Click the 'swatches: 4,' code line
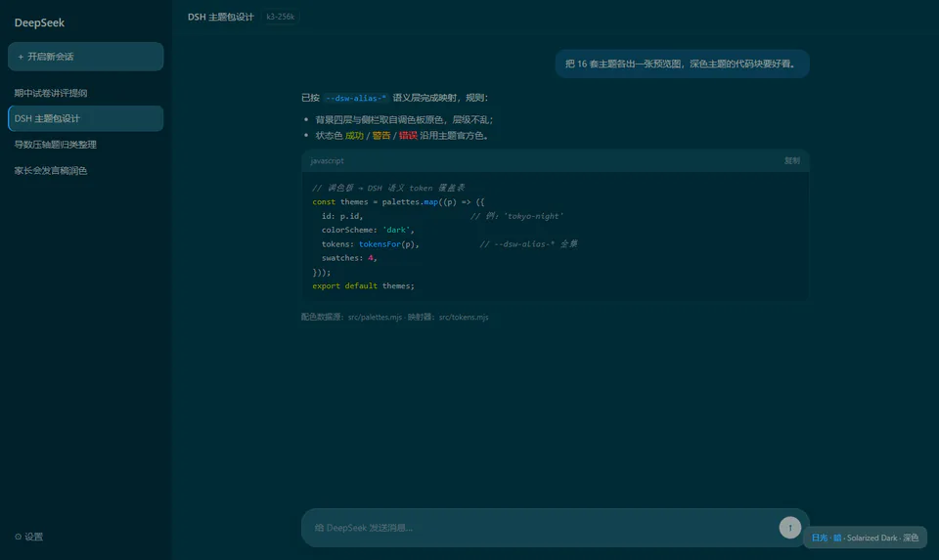Screen dimensions: 939x560 pos(349,258)
